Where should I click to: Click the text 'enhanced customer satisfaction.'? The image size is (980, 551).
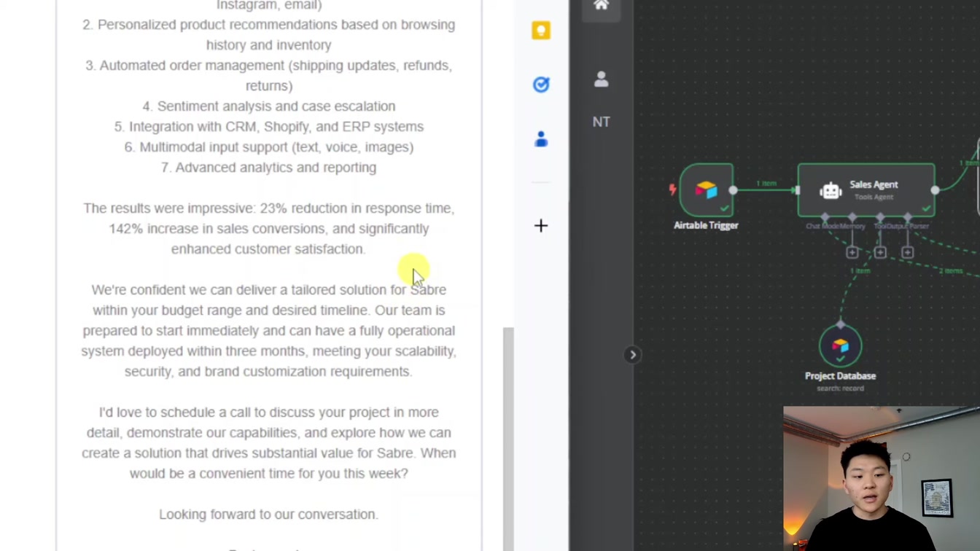click(x=268, y=249)
